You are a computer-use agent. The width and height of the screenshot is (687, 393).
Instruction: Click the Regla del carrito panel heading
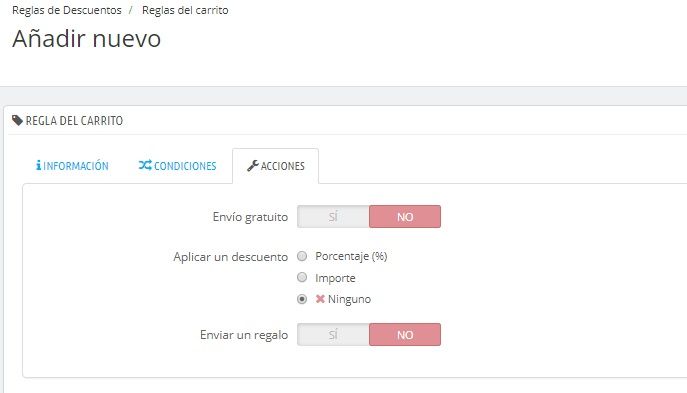[74, 120]
